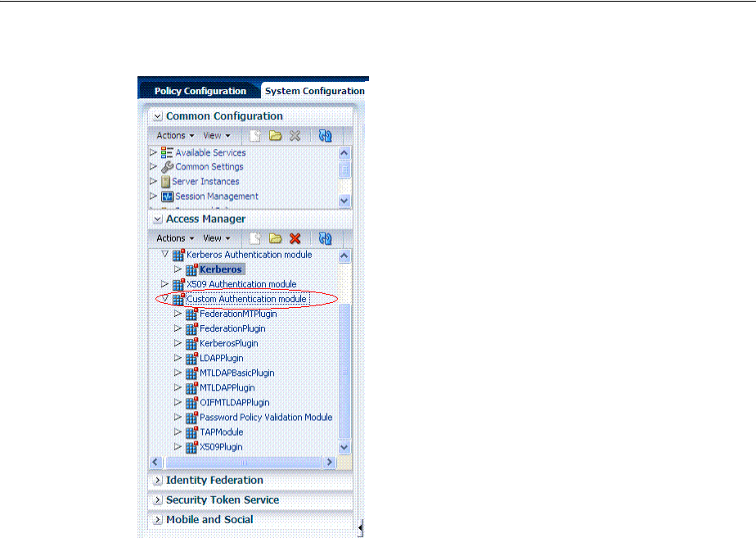Screen dimensions: 756x538
Task: Expand the Common Settings node
Action: (153, 166)
